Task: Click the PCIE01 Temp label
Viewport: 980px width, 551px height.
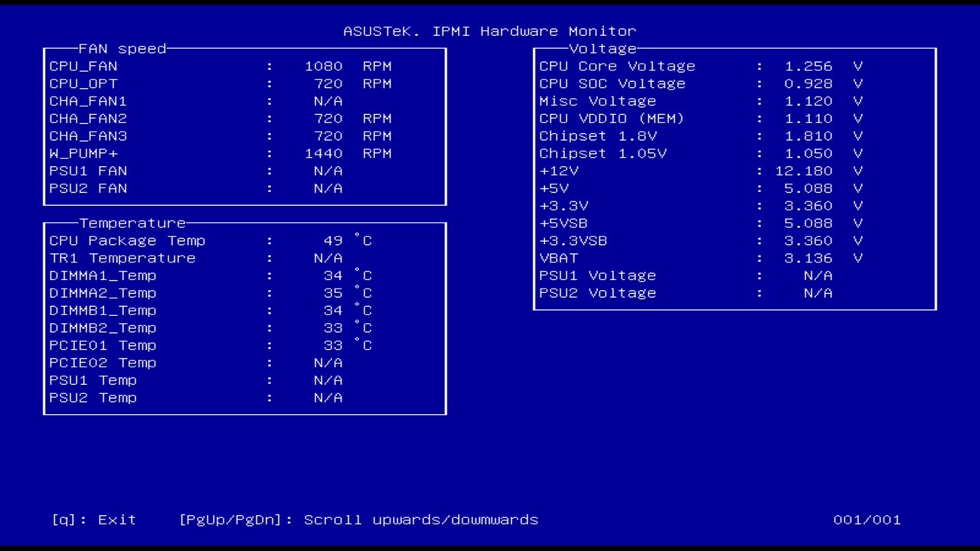Action: tap(103, 346)
